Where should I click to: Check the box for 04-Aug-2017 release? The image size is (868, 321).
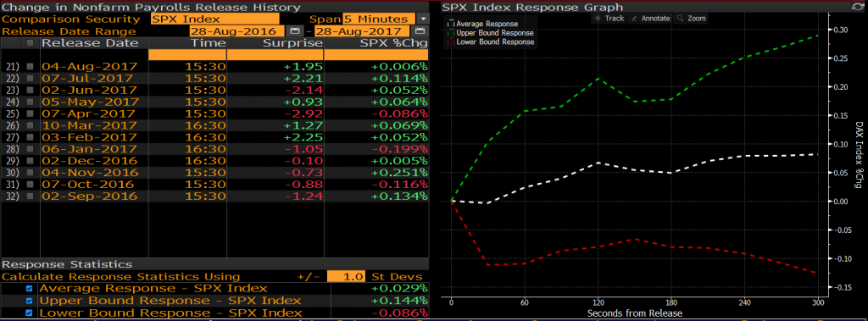click(x=30, y=66)
